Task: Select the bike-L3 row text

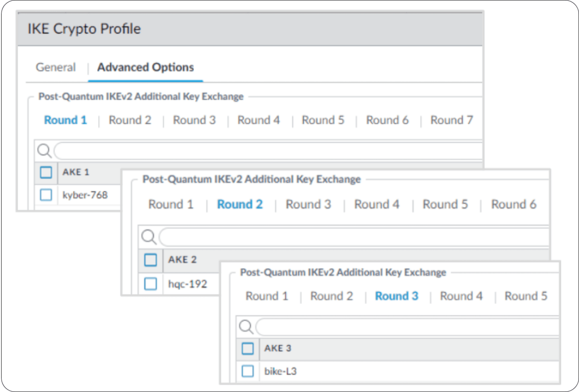Action: point(280,371)
